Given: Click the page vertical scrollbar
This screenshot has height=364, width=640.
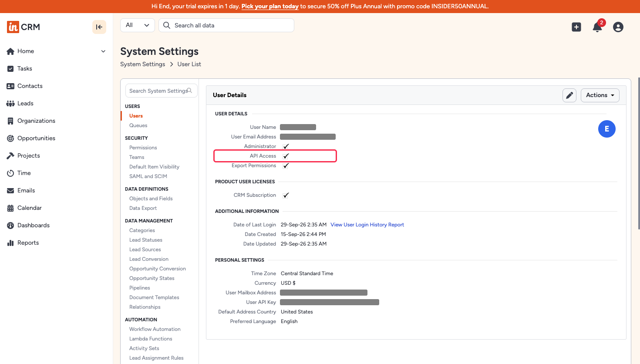Looking at the screenshot, I should click(x=639, y=153).
